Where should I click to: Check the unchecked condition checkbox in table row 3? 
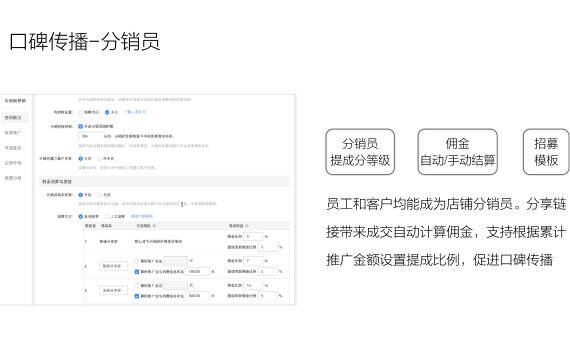[x=137, y=285]
